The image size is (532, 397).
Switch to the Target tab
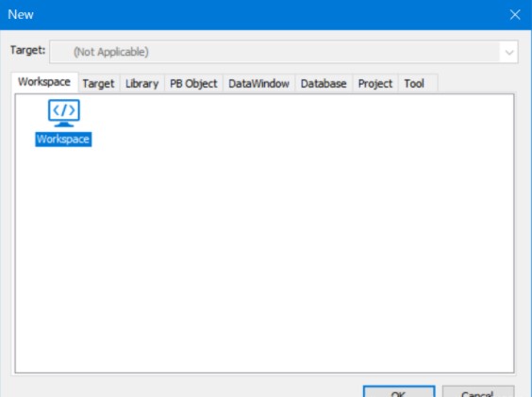pos(98,84)
